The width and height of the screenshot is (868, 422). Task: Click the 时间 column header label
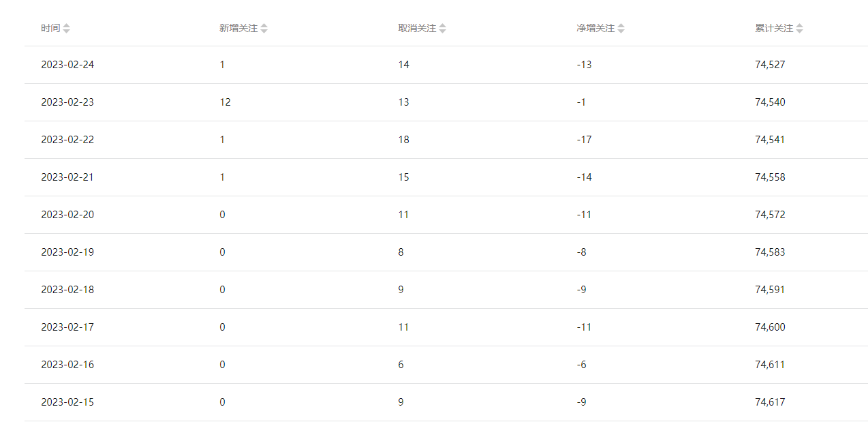pyautogui.click(x=50, y=29)
